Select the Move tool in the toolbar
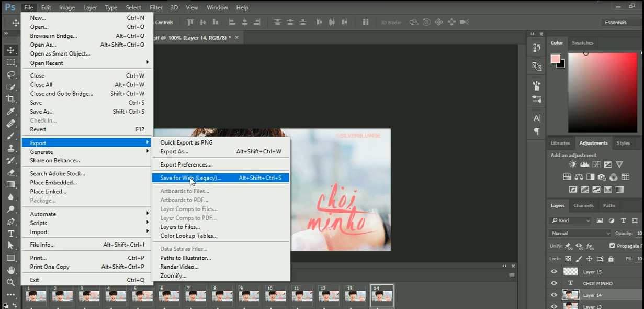 [10, 50]
